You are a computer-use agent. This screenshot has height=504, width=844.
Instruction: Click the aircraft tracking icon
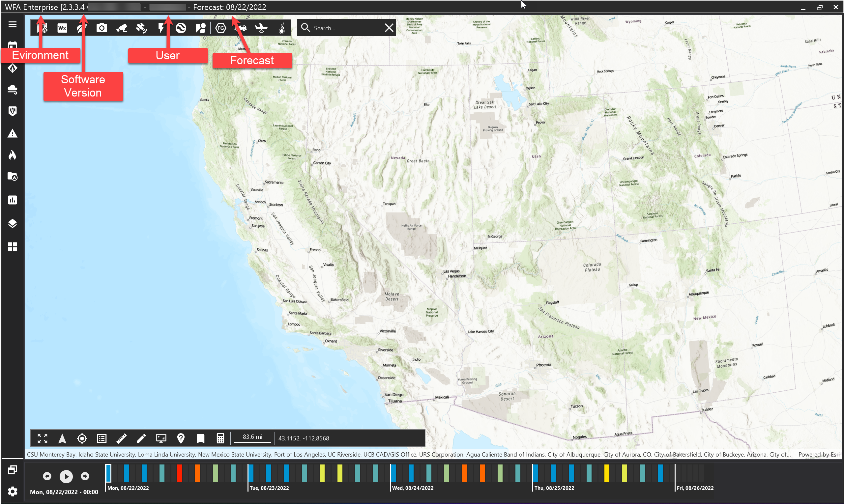(261, 28)
